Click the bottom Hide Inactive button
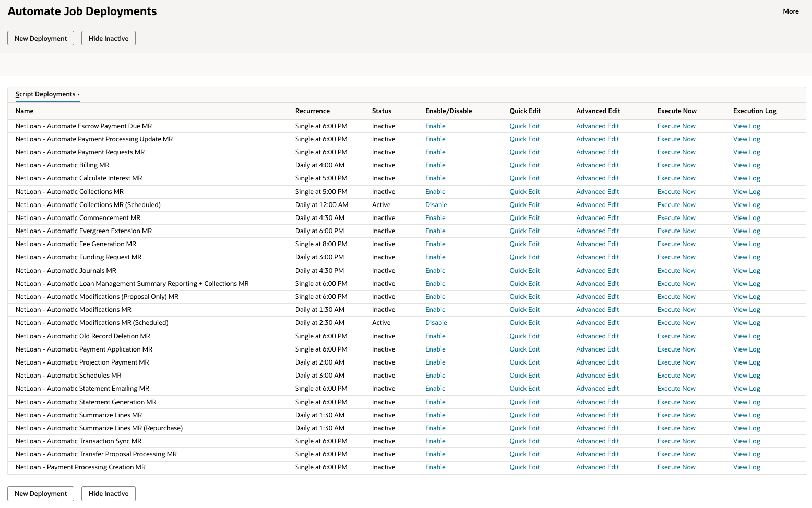This screenshot has height=508, width=812. [109, 493]
